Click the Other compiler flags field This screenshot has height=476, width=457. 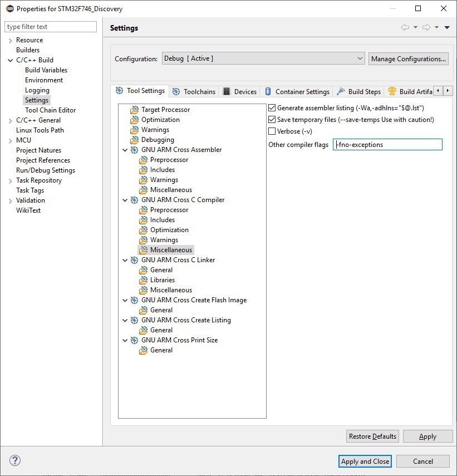click(x=387, y=145)
